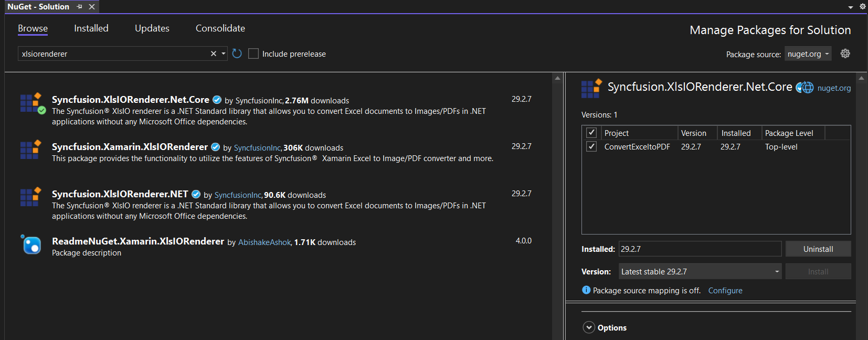Click package source mapping info icon

coord(586,290)
